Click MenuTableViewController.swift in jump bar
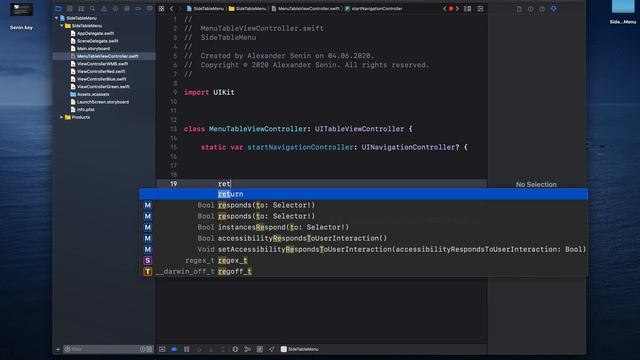The image size is (640, 360). [x=305, y=9]
